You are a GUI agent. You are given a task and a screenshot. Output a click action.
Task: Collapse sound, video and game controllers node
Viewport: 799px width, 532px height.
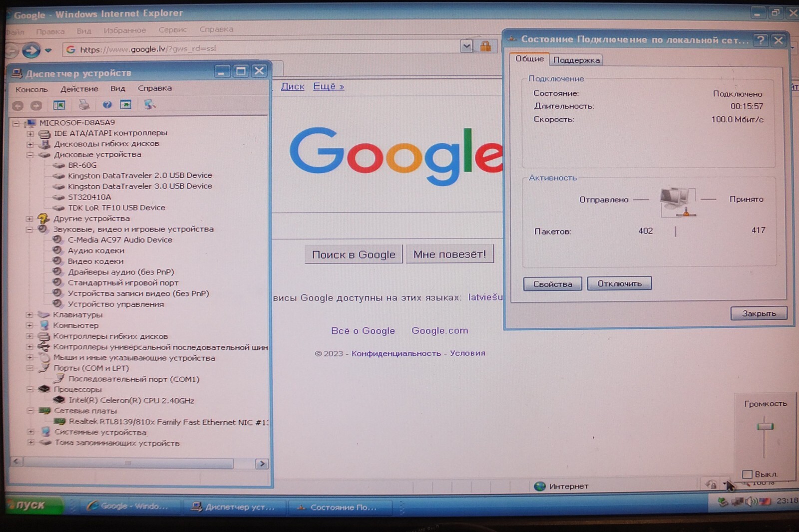coord(29,230)
